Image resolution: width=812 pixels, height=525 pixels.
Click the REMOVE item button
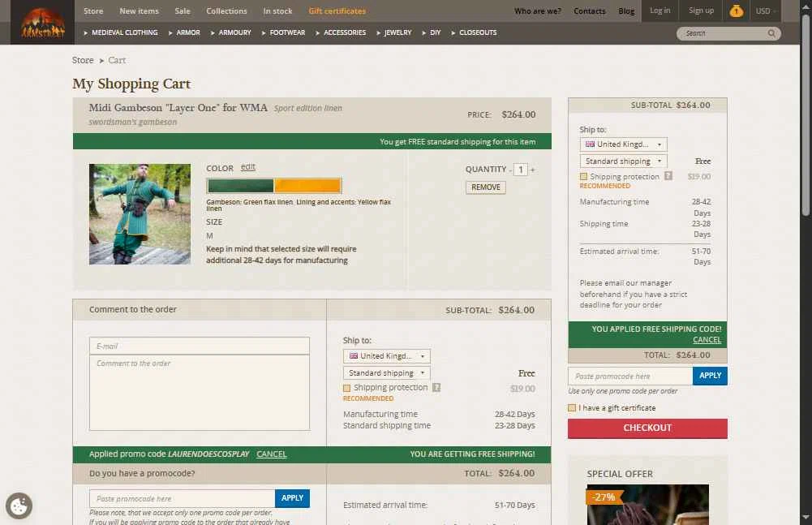click(485, 187)
